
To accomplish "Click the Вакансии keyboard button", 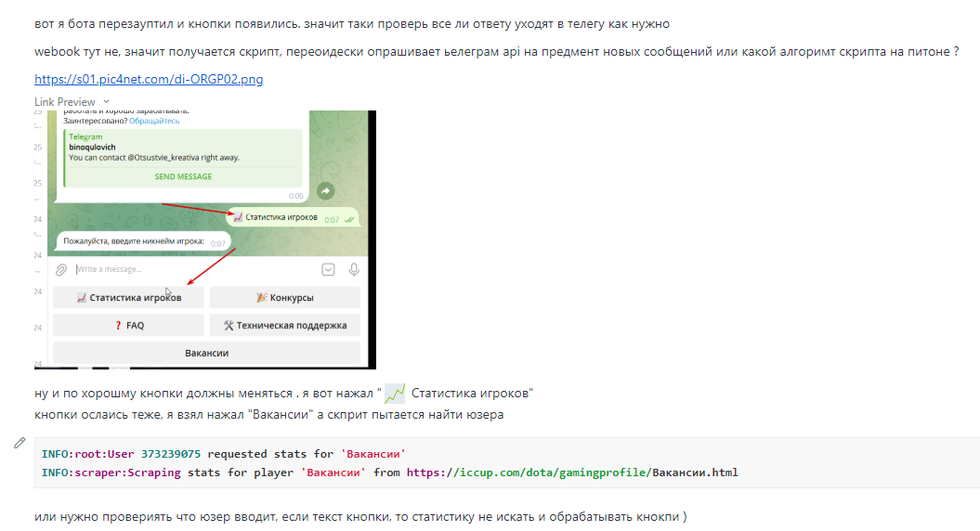I will pos(207,353).
